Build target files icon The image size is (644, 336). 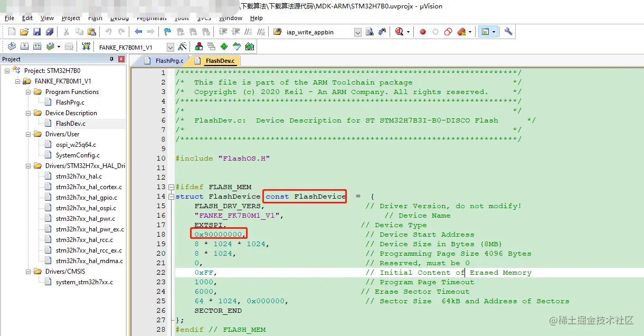24,46
